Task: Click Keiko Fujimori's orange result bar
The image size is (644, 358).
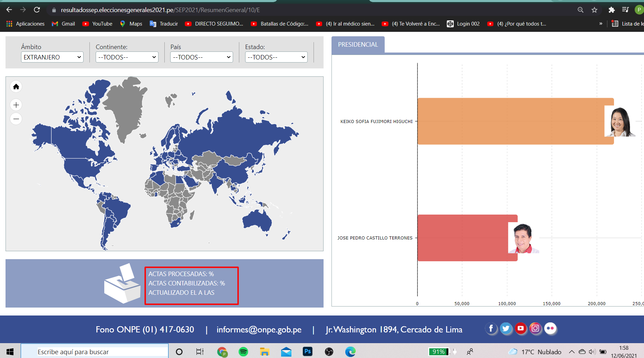Action: pyautogui.click(x=515, y=121)
